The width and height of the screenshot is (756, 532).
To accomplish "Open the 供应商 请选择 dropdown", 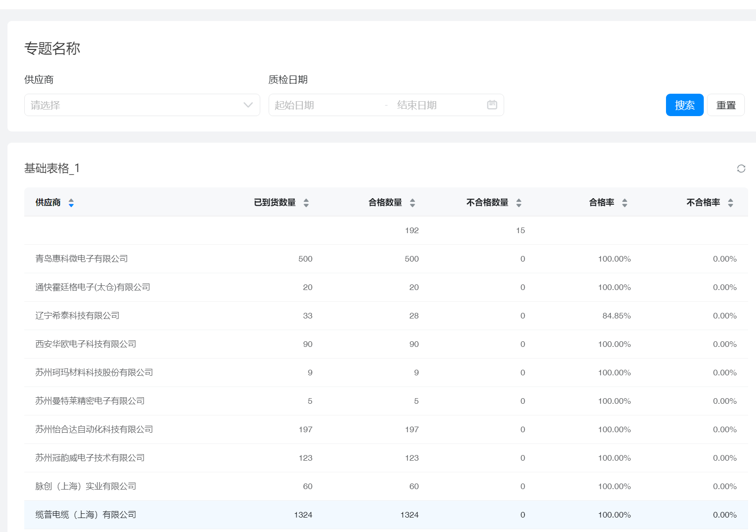I will 142,105.
